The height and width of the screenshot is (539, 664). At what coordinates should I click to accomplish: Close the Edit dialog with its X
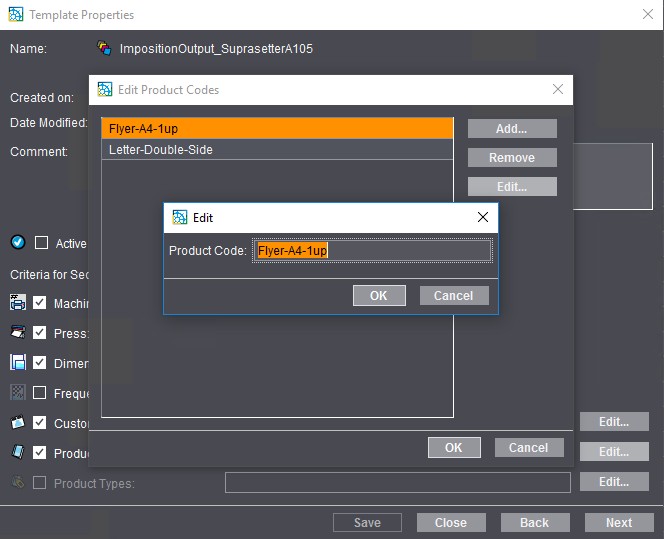coord(482,217)
